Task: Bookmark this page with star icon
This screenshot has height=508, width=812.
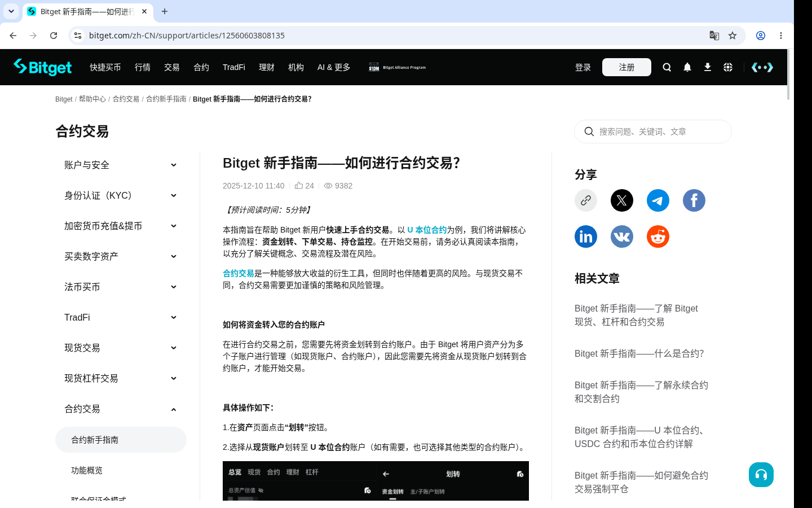Action: [x=732, y=36]
